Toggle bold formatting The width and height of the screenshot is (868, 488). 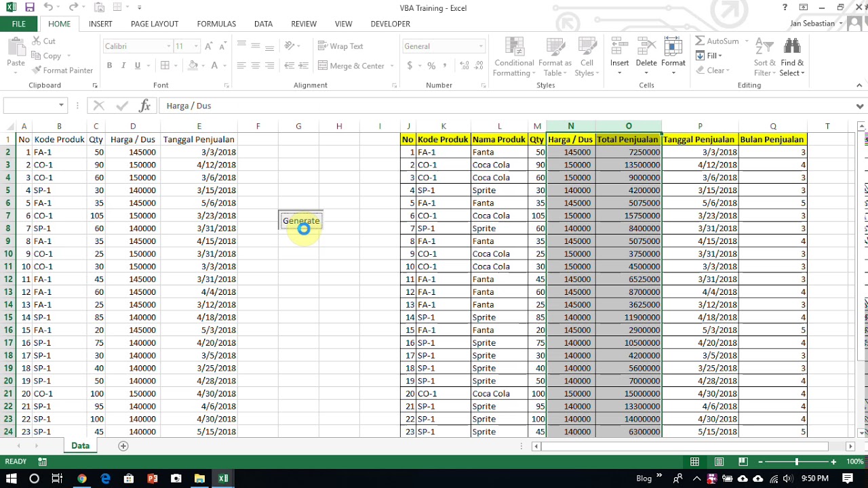click(109, 66)
